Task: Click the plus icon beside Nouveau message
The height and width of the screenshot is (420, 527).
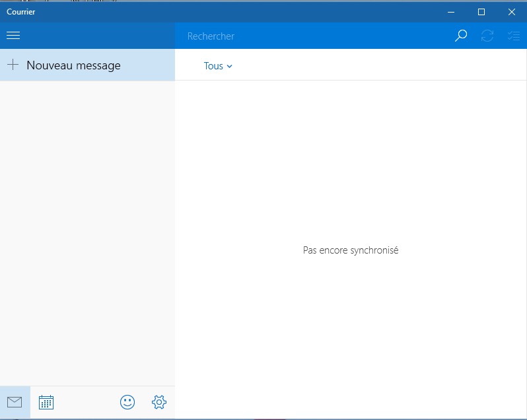Action: coord(13,65)
